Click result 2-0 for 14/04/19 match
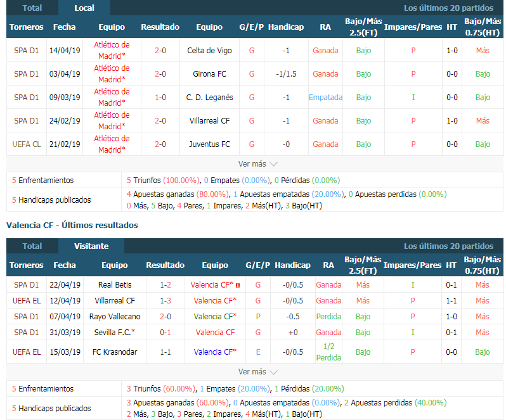The width and height of the screenshot is (506, 420). pyautogui.click(x=160, y=50)
